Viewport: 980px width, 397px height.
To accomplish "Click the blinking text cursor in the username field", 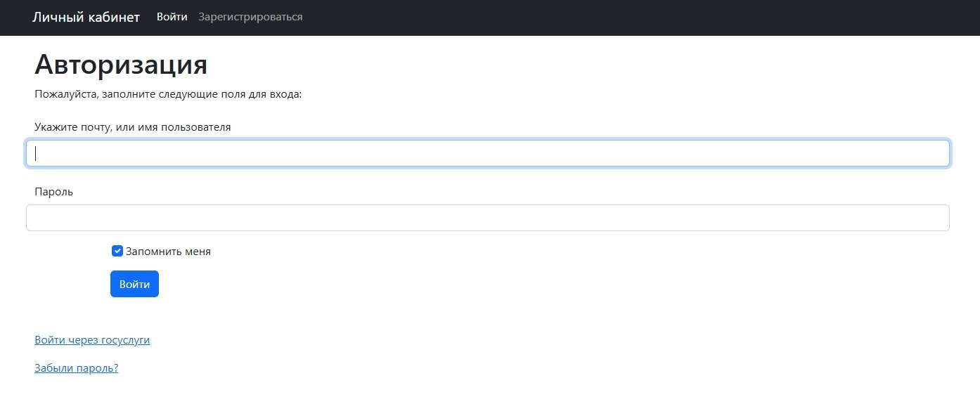I will (36, 153).
